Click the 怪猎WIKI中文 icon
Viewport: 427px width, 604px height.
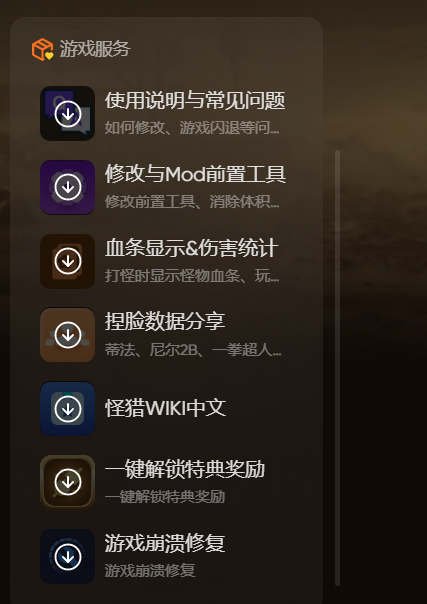click(67, 409)
